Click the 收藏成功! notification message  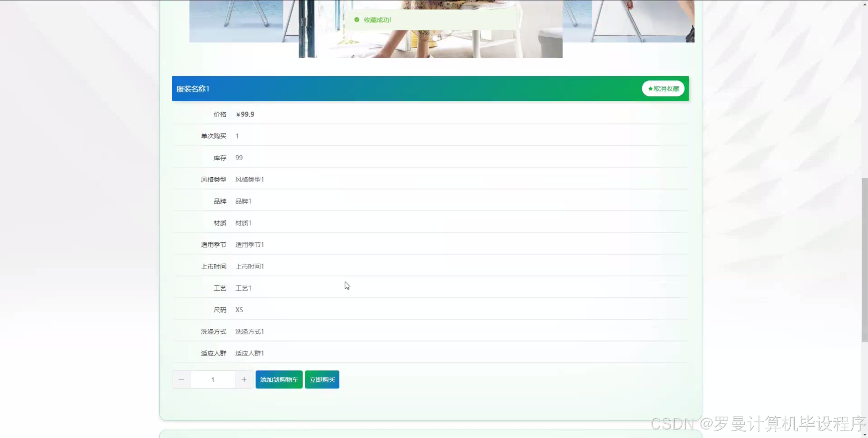[377, 20]
